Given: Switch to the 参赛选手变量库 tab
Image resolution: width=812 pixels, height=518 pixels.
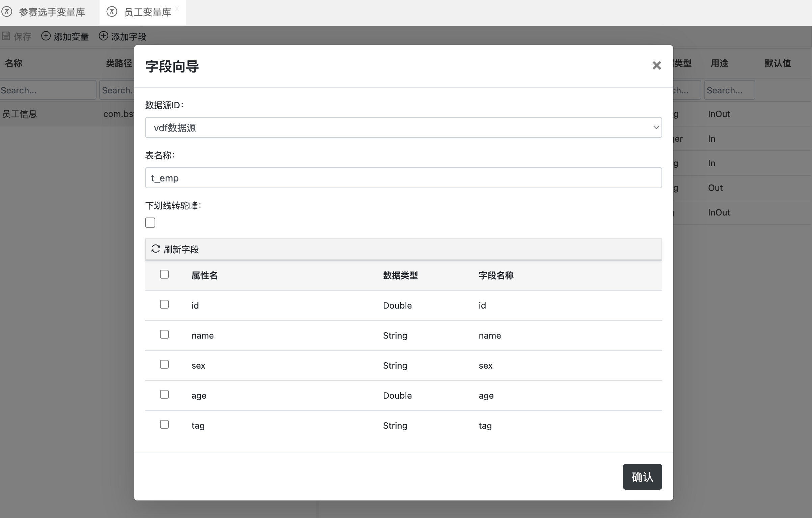Looking at the screenshot, I should point(52,12).
